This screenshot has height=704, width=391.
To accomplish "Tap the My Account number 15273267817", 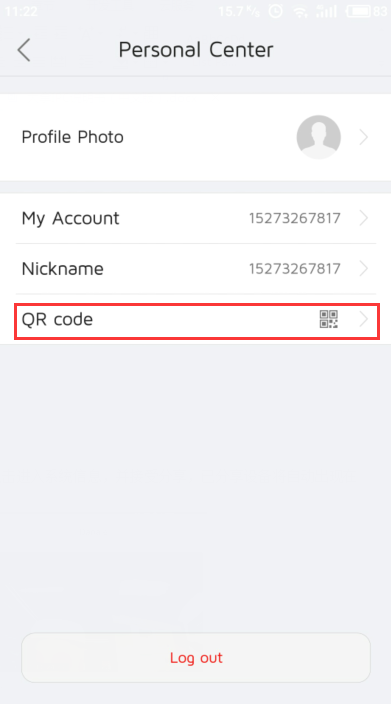I will [295, 219].
